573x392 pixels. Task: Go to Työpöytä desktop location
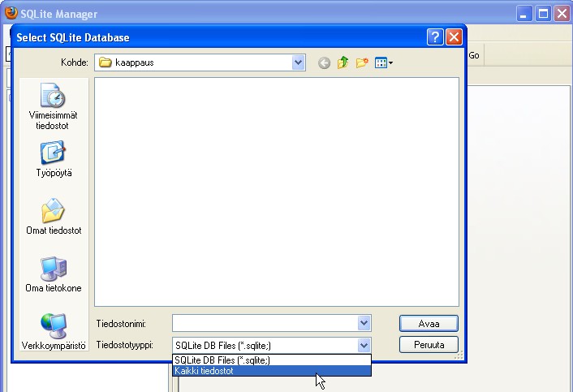[x=54, y=159]
